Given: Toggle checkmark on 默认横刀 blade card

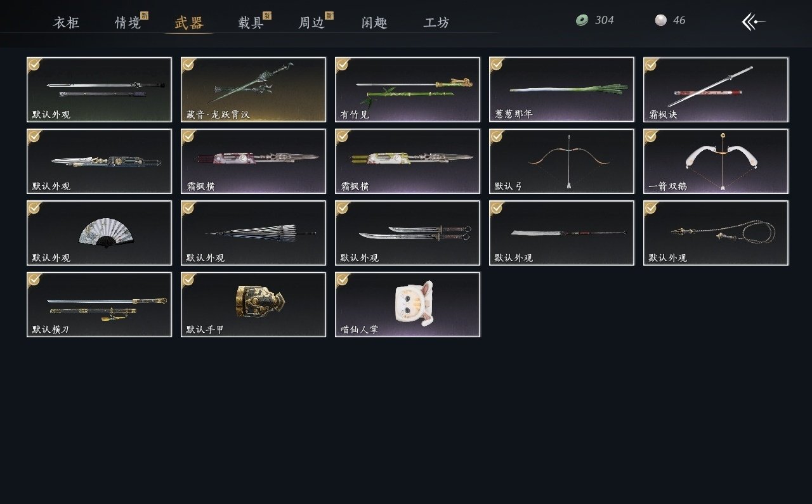Looking at the screenshot, I should pos(35,280).
